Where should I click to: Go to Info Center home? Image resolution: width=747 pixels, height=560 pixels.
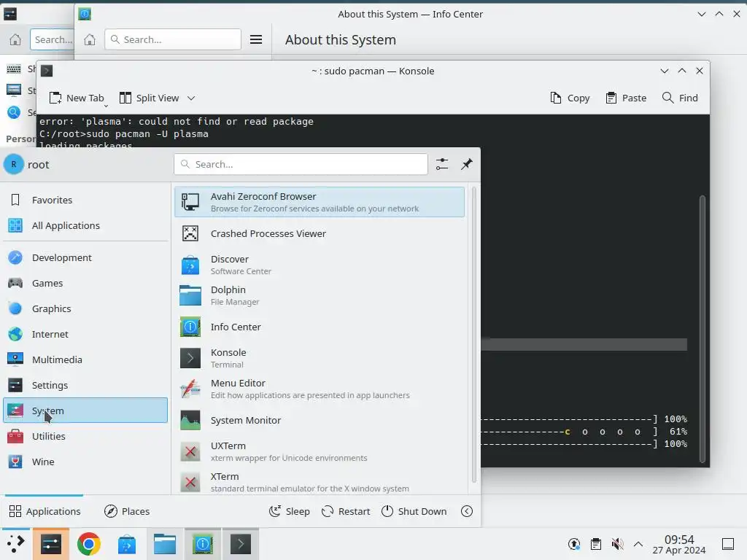tap(90, 39)
